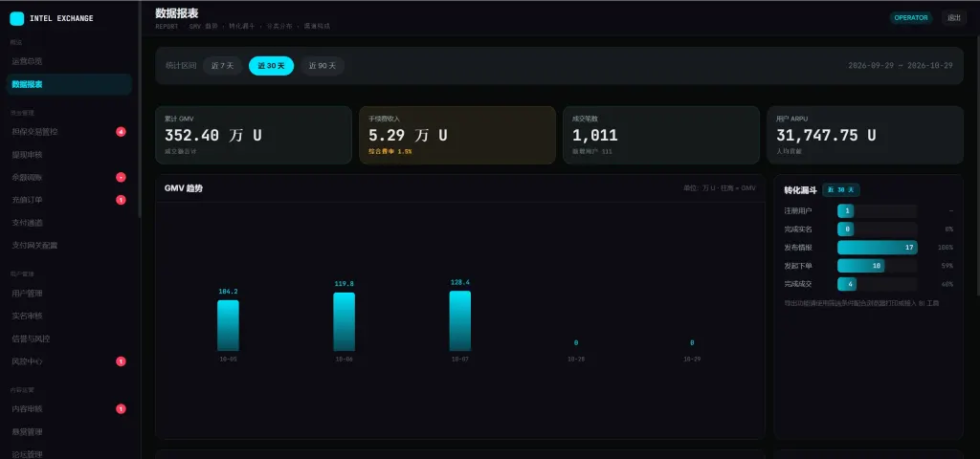Screen dimensions: 980x459
Task: Click the red badge beside 内容审核
Action: [x=122, y=409]
